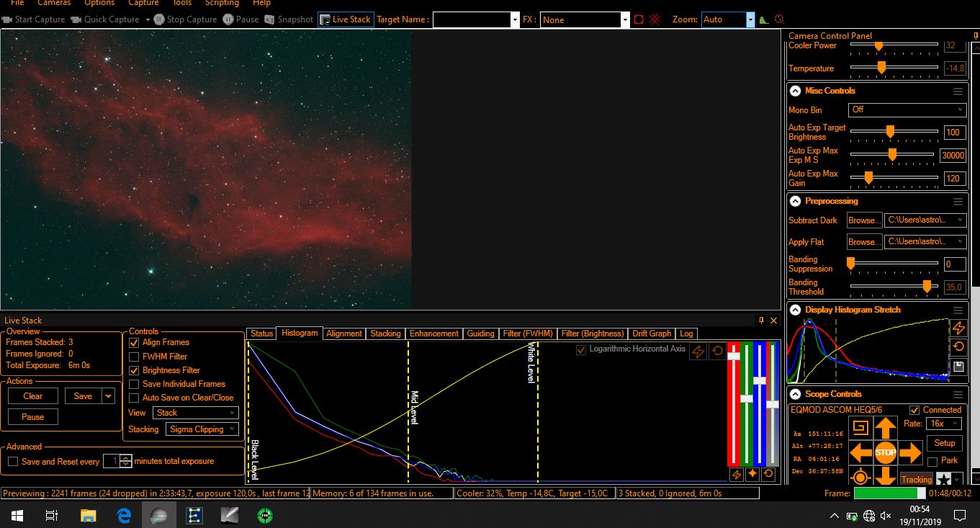Click the star-shaped color balance icon
This screenshot has height=528, width=980.
(752, 474)
